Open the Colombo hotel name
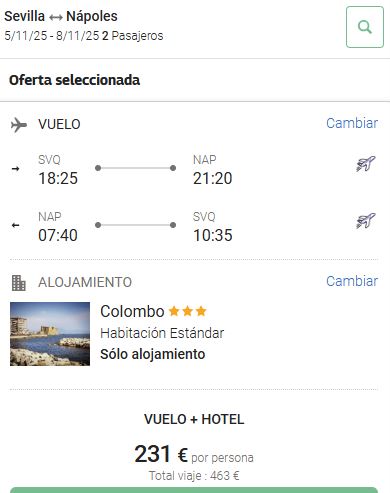The image size is (390, 493). (x=132, y=311)
